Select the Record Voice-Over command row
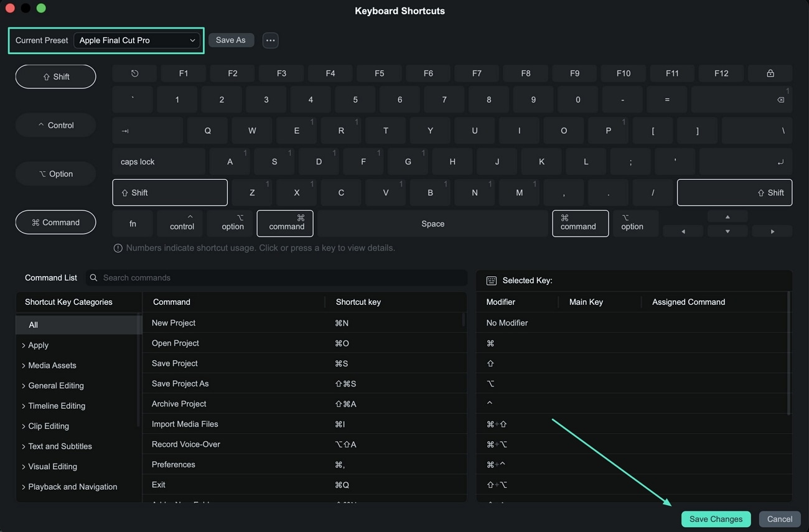Viewport: 809px width, 532px height. 304,444
